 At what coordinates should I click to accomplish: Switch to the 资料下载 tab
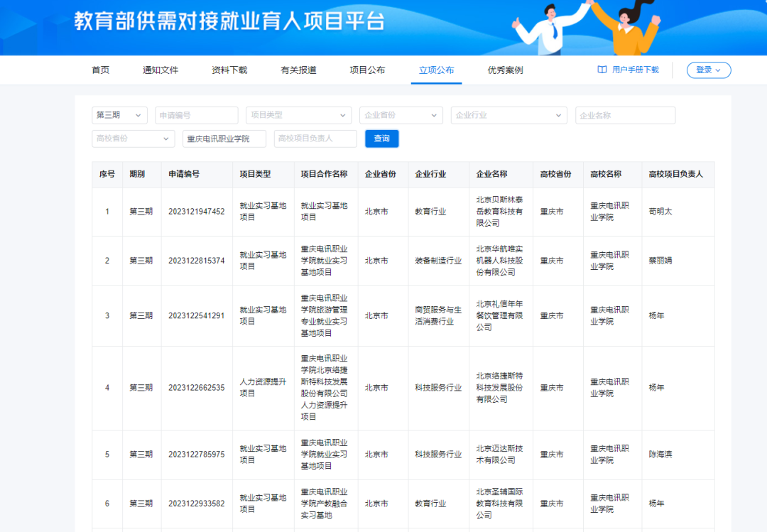coord(229,70)
